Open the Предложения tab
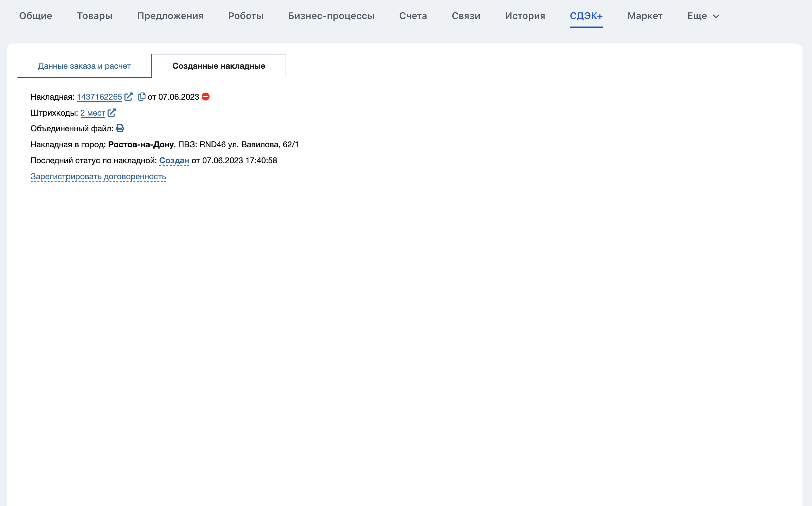This screenshot has width=812, height=506. pos(170,16)
